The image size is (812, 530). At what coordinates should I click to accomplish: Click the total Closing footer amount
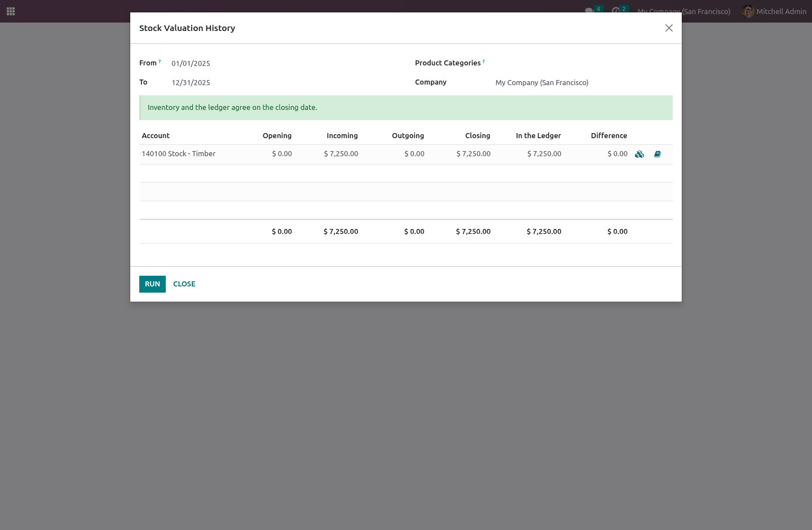coord(473,232)
